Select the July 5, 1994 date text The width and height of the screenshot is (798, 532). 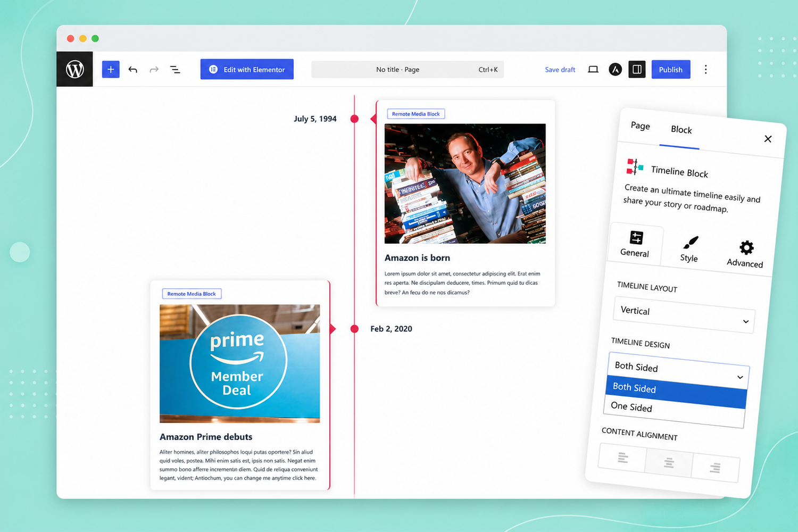[x=315, y=119]
